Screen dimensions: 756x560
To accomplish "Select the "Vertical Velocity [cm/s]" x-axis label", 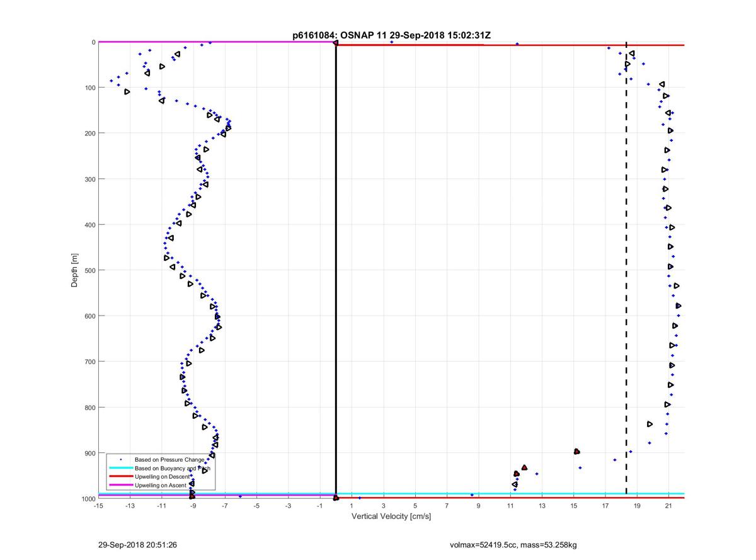I will coord(391,517).
